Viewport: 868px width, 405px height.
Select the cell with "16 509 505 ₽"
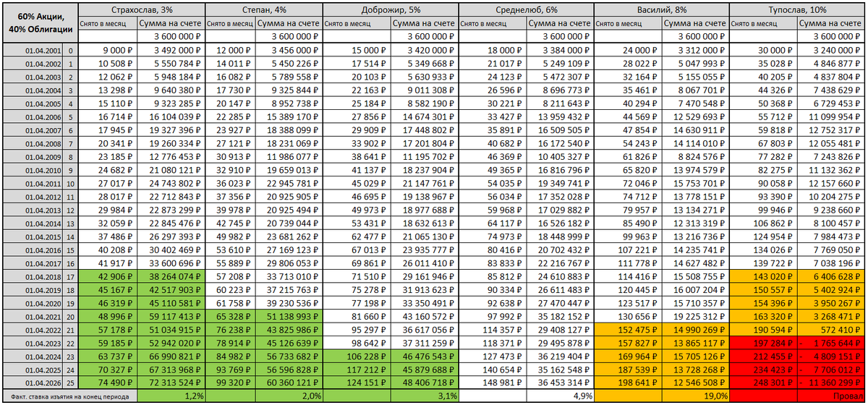(561, 129)
